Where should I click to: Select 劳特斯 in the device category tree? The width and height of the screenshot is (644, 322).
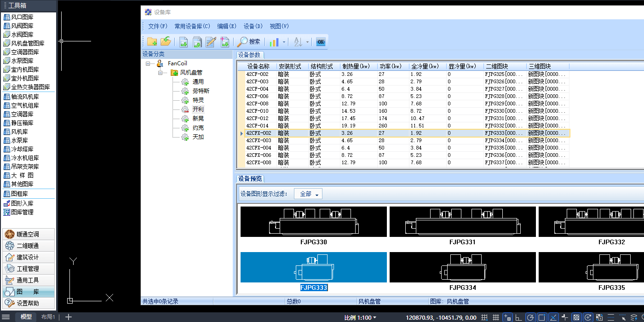(201, 91)
